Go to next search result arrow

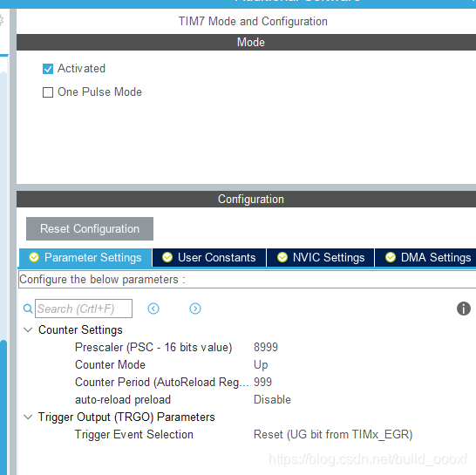point(195,309)
